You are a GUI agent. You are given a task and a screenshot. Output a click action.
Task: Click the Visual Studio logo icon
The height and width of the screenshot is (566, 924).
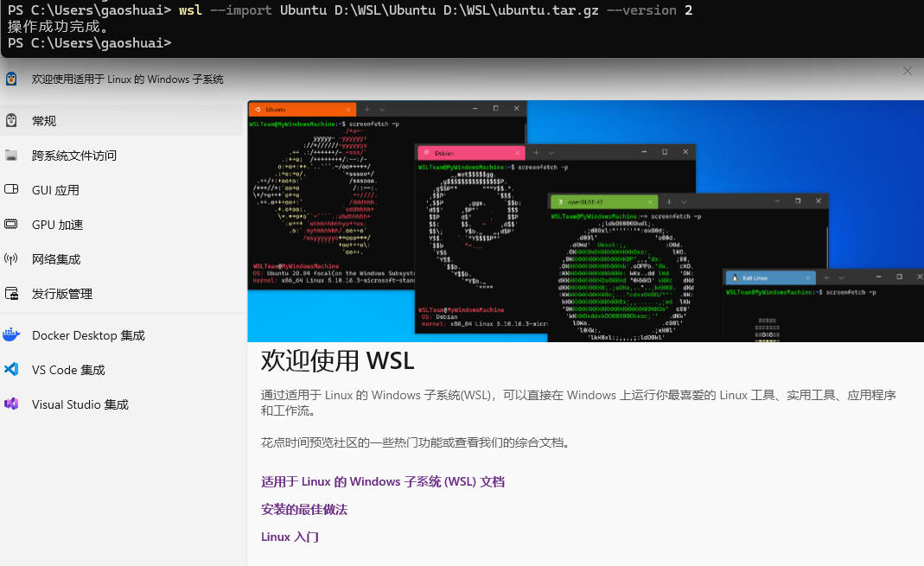tap(11, 404)
